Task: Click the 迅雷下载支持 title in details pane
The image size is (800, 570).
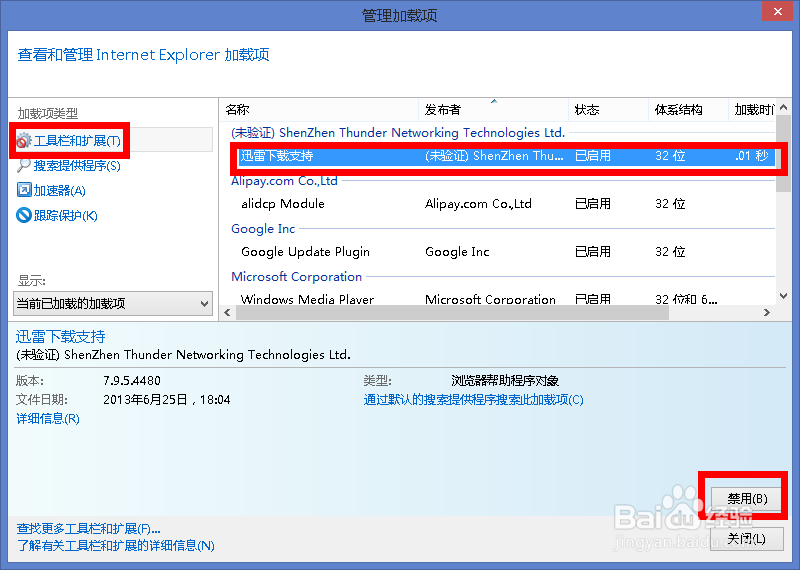Action: click(x=60, y=337)
